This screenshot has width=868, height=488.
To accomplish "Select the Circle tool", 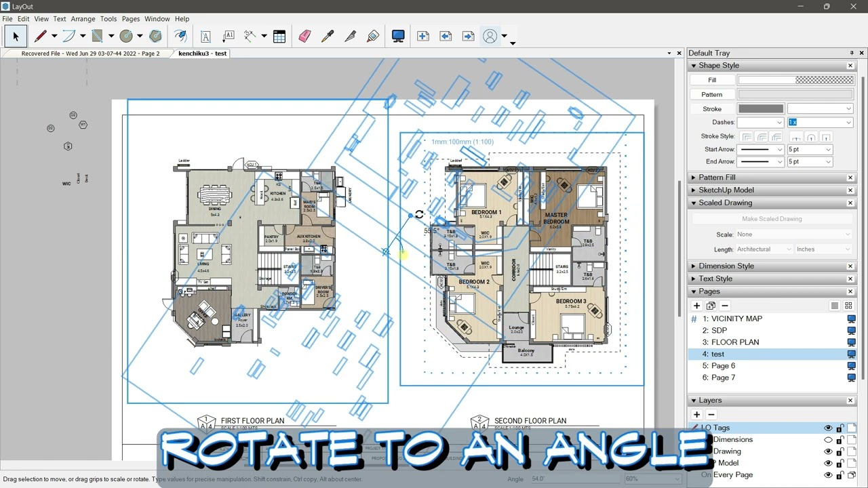I will click(x=126, y=37).
